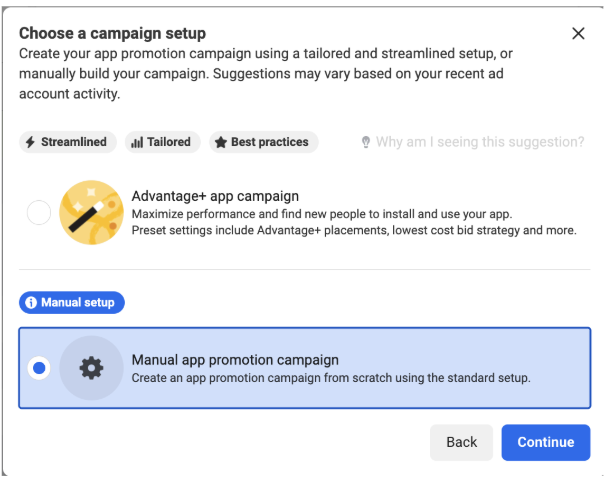The width and height of the screenshot is (613, 496).
Task: Click the 'Manual app promotion campaign' title
Action: tap(235, 360)
